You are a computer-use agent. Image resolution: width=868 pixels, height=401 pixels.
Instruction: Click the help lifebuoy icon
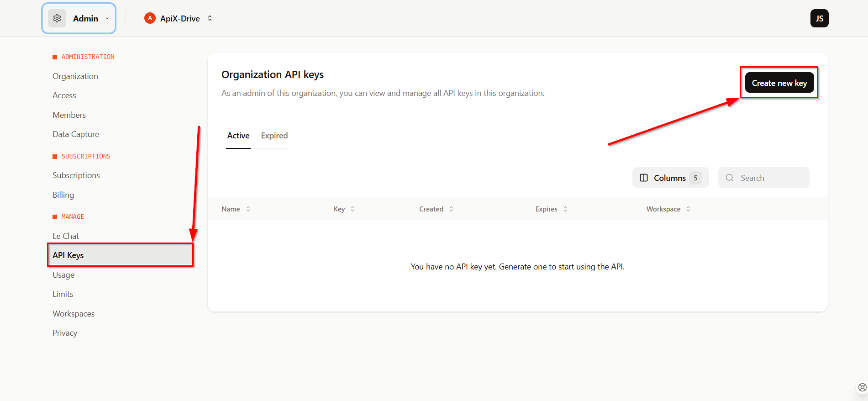point(862,387)
